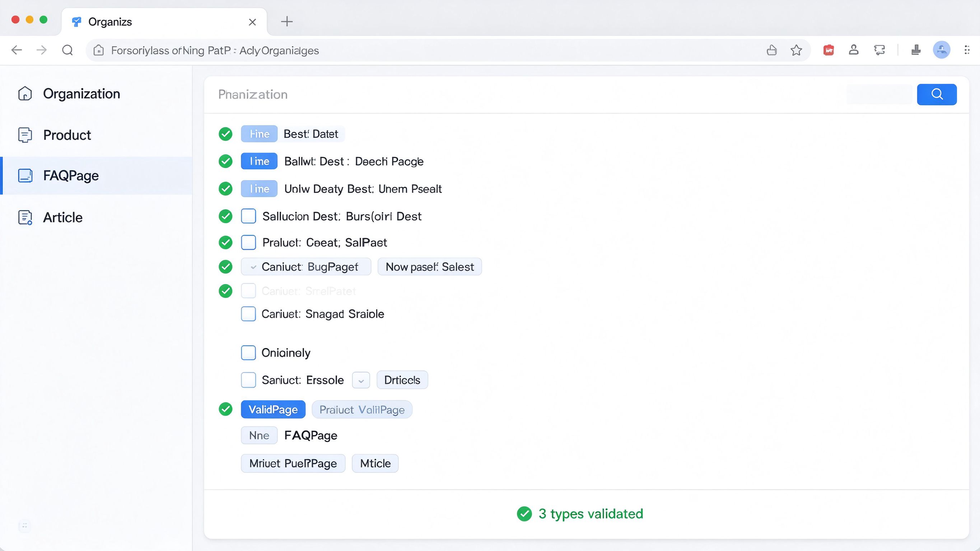This screenshot has width=980, height=551.
Task: Click the Mticle chip
Action: pos(375,463)
